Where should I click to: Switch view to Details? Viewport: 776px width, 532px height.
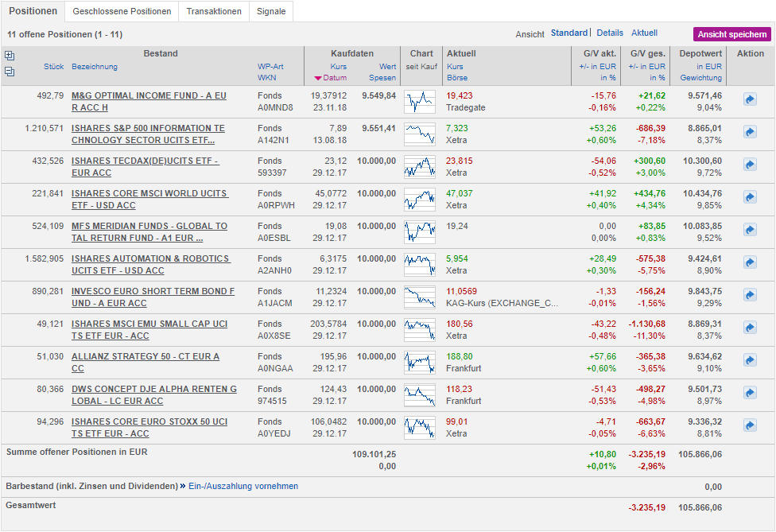point(610,33)
